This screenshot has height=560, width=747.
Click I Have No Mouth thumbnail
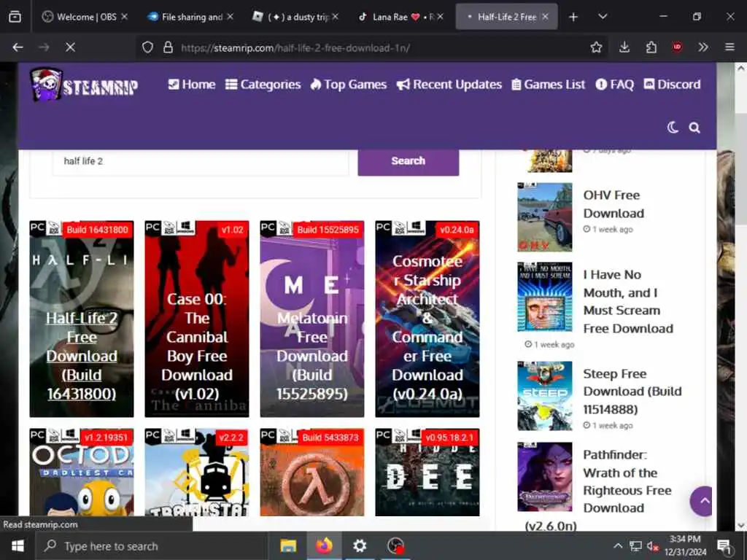click(544, 297)
